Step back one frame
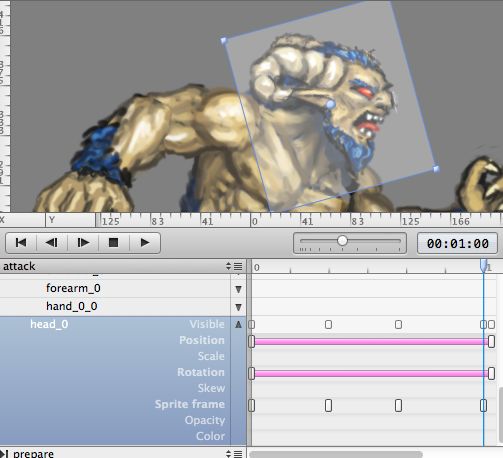This screenshot has height=458, width=503. (52, 243)
